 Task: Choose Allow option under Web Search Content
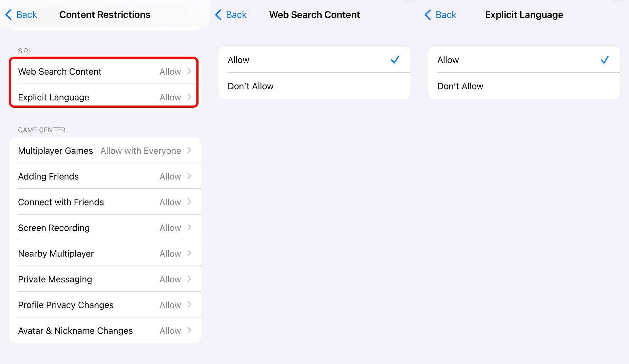pyautogui.click(x=314, y=60)
